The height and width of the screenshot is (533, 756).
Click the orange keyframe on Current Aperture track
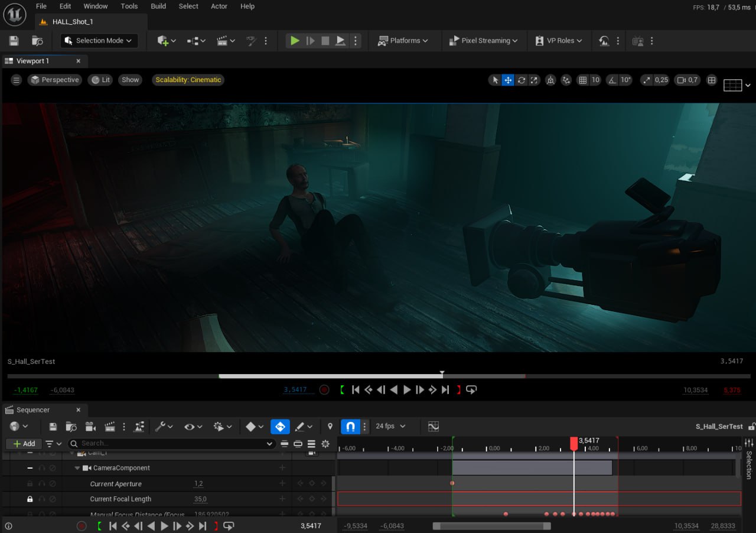coord(452,483)
